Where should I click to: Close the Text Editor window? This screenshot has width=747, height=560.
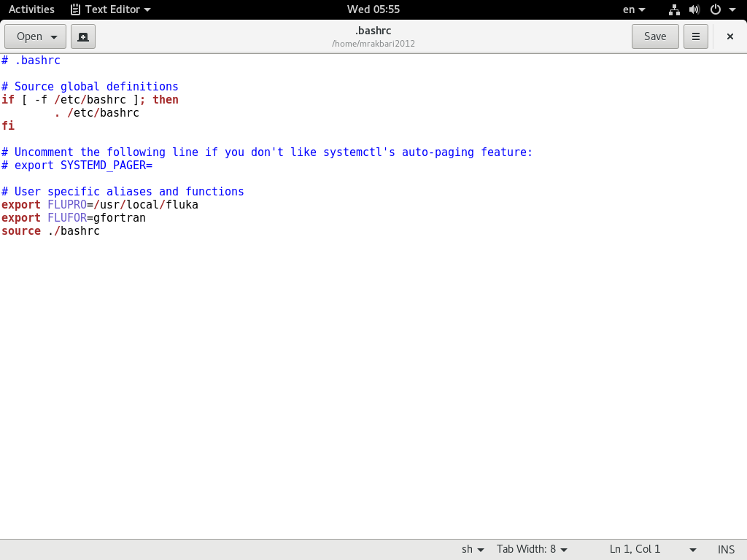pos(729,36)
